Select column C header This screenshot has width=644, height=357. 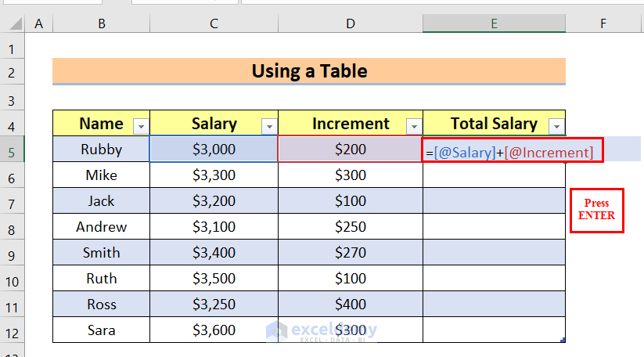(x=214, y=24)
